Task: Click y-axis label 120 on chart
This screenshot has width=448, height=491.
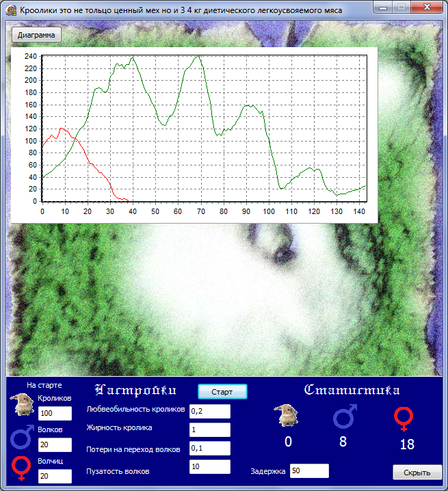Action: pos(31,129)
